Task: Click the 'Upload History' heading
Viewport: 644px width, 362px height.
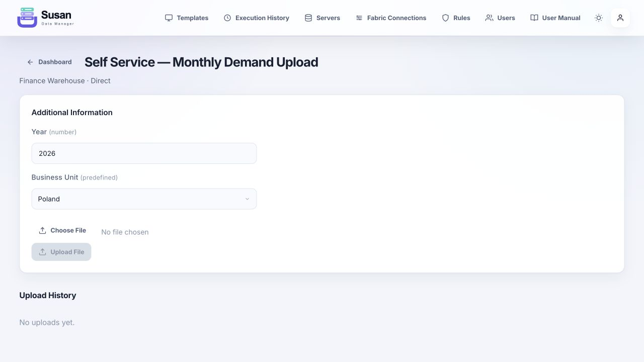Action: [x=48, y=295]
